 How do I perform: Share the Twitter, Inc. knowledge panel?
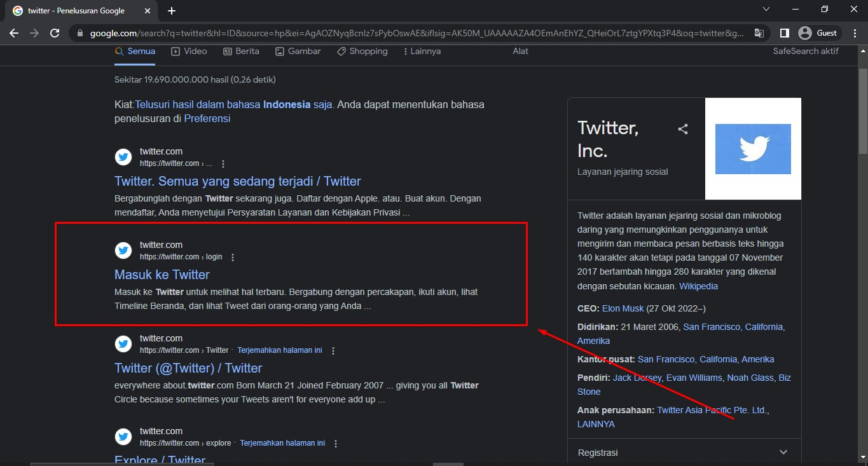tap(683, 129)
